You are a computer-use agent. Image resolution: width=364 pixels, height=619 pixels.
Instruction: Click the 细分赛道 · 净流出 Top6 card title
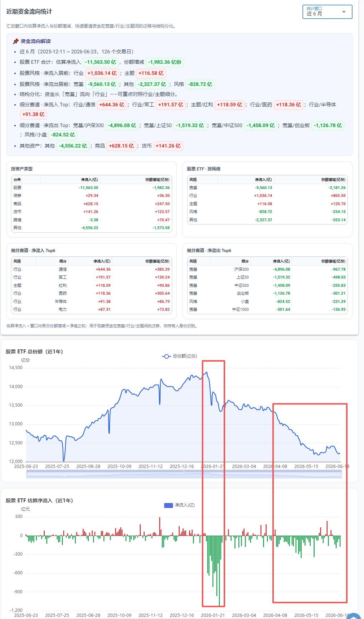209,251
